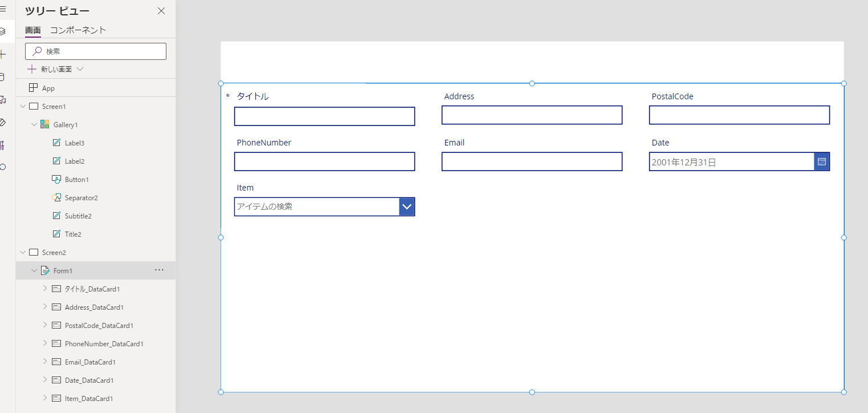The width and height of the screenshot is (868, 413).
Task: Click the Address text input
Action: 532,115
